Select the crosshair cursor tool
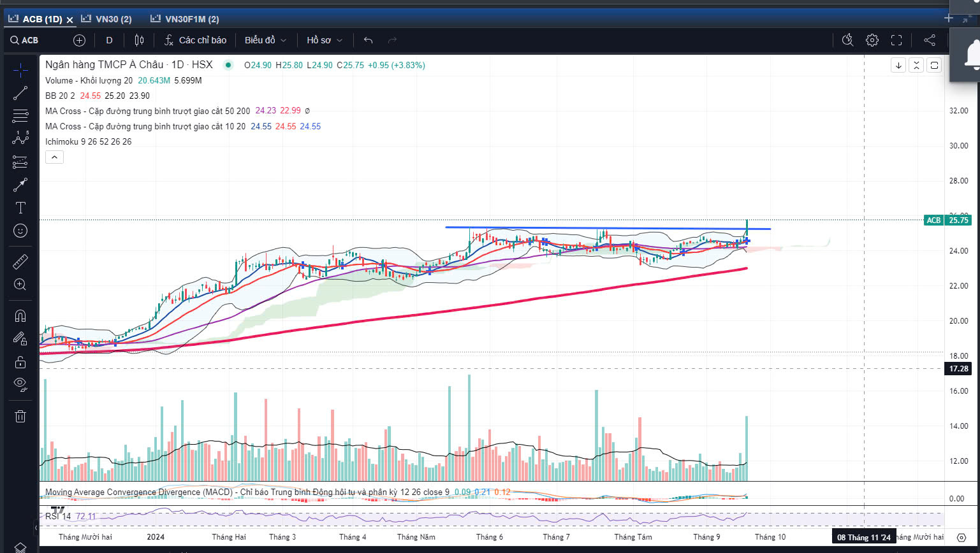This screenshot has height=553, width=980. pyautogui.click(x=20, y=69)
